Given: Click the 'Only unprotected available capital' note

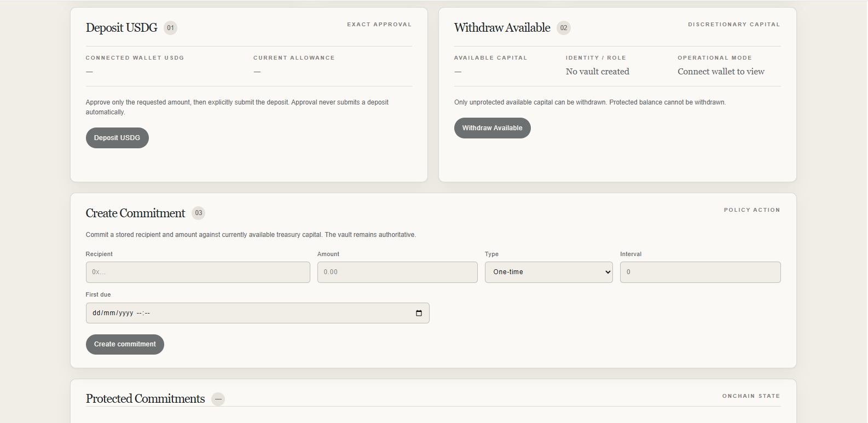Looking at the screenshot, I should pyautogui.click(x=590, y=102).
